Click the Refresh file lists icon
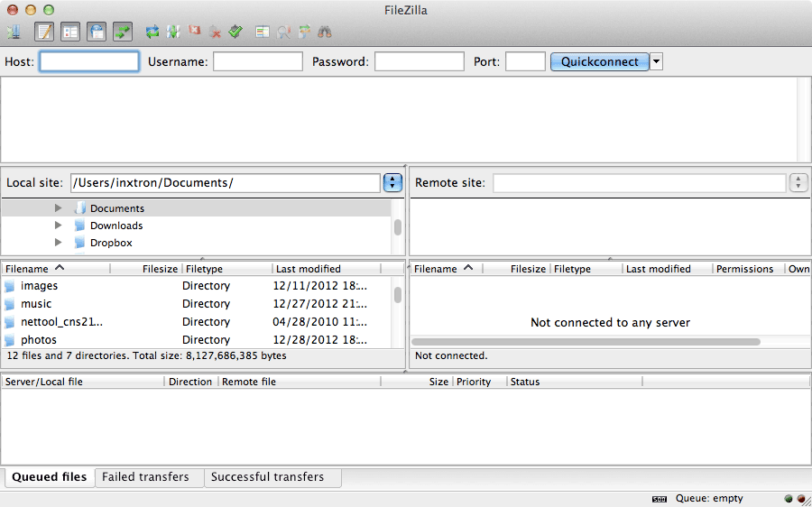 coord(152,32)
